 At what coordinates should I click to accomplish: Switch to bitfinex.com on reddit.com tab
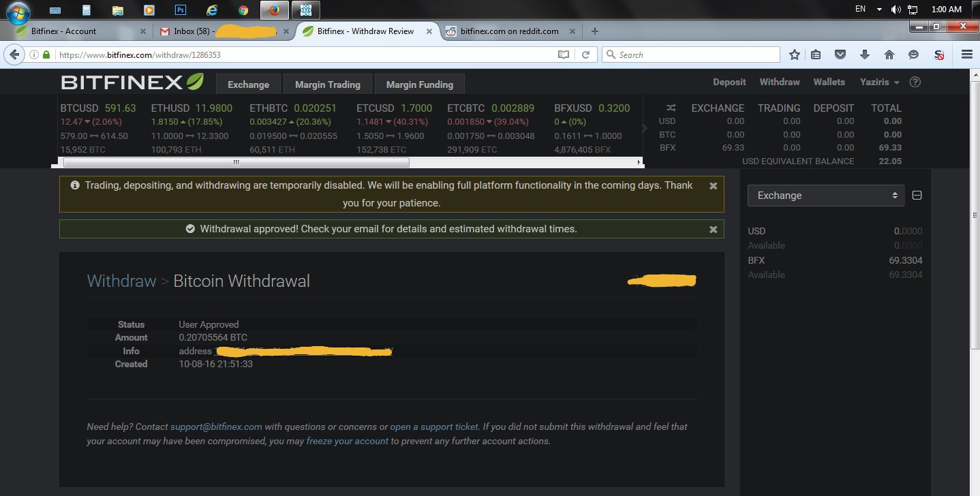510,31
